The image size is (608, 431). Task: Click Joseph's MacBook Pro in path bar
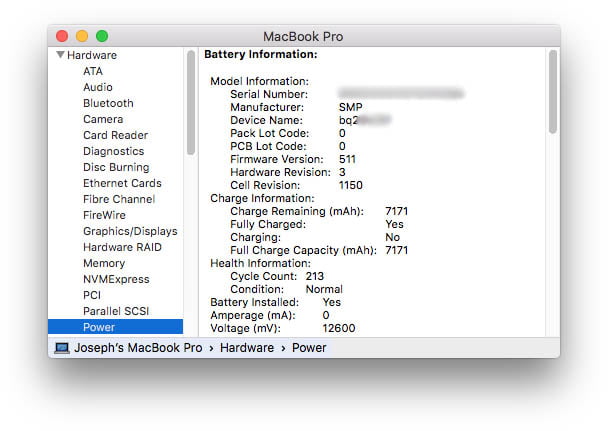(x=138, y=348)
